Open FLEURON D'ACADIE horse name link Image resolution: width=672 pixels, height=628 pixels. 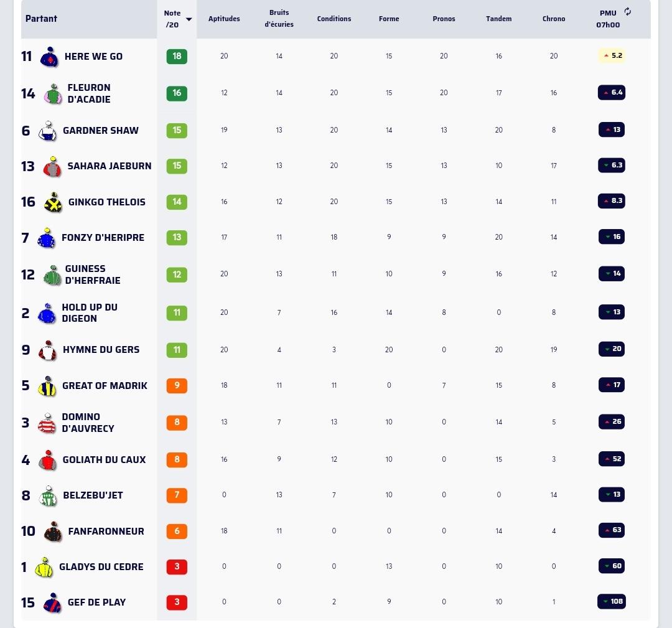coord(89,93)
